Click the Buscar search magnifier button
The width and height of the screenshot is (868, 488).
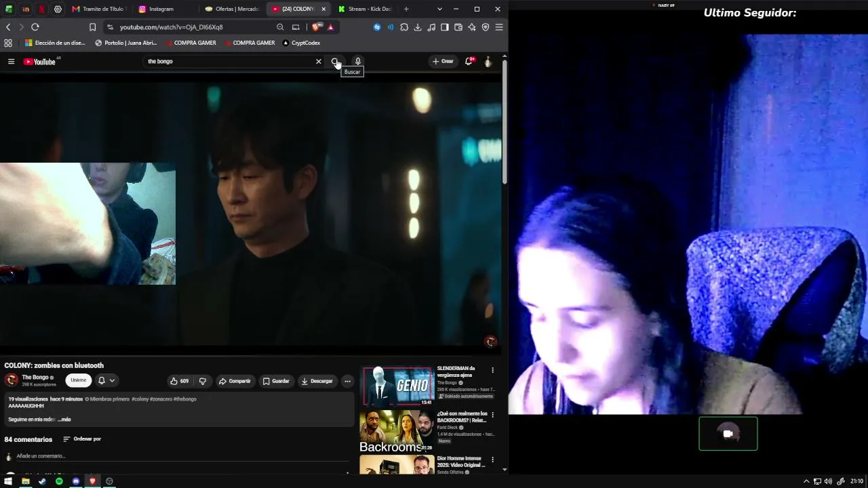pos(335,62)
